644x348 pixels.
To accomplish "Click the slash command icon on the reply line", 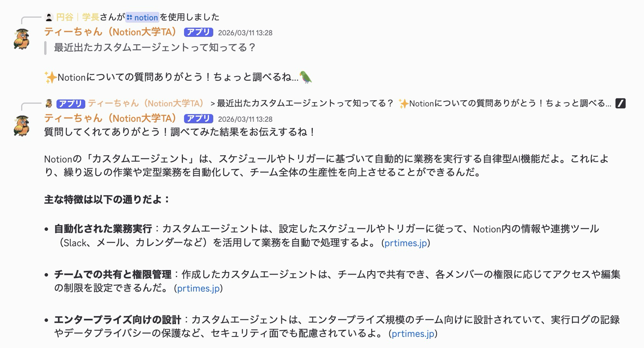I will (621, 104).
